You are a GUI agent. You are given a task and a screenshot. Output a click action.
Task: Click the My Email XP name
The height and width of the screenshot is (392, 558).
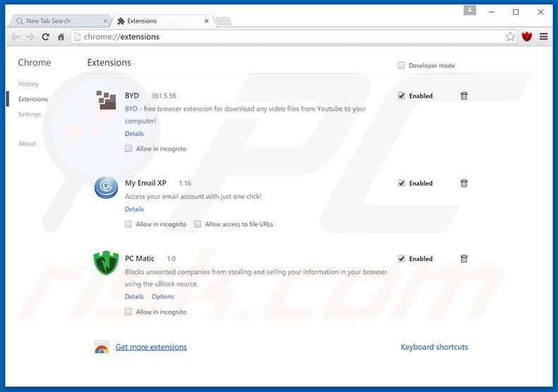coord(146,183)
